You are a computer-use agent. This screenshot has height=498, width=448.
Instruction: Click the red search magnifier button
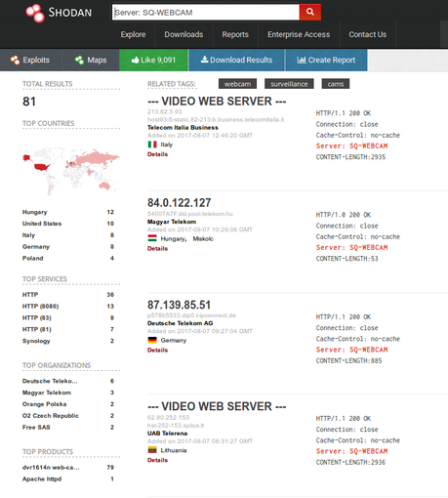tap(310, 12)
